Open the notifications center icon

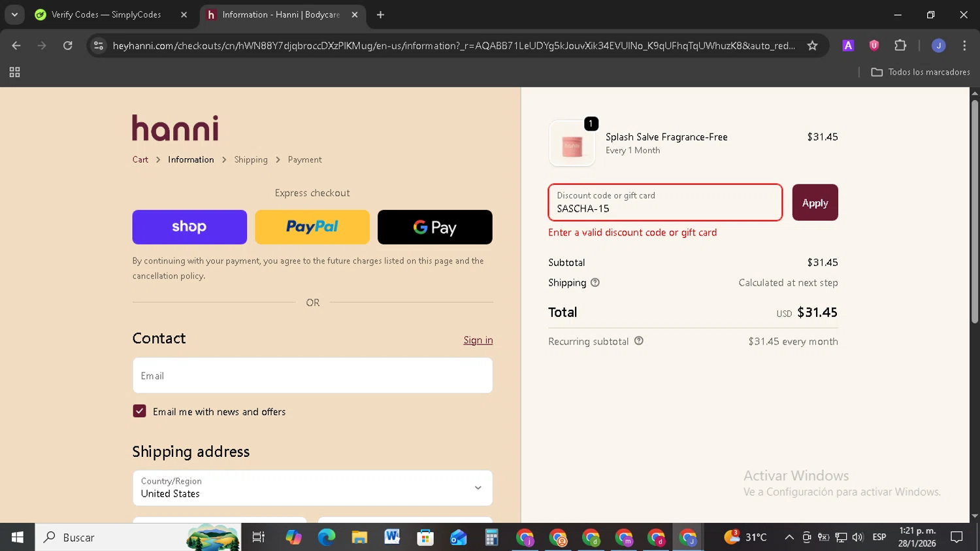point(957,537)
